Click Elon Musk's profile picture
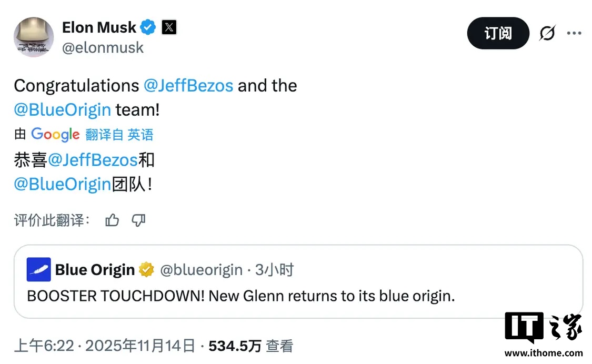 pos(33,37)
